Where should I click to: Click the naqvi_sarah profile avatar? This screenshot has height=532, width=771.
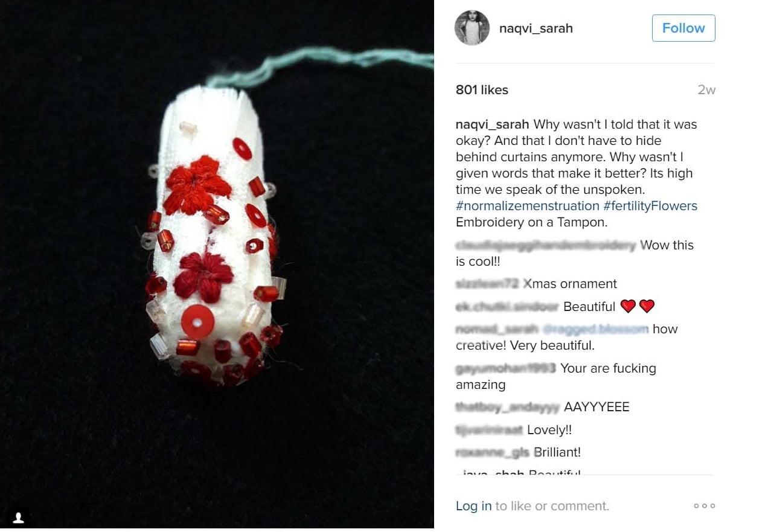tap(472, 28)
